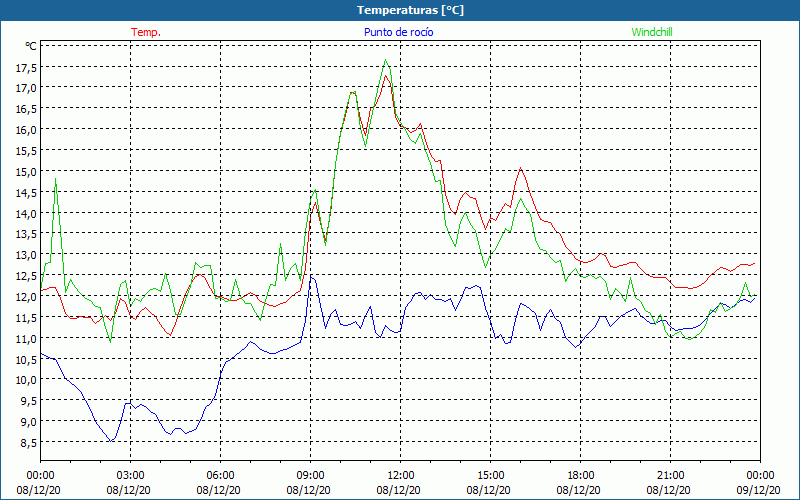Viewport: 800px width, 500px height.
Task: Click the 14,5 y-axis value
Action: coord(27,192)
